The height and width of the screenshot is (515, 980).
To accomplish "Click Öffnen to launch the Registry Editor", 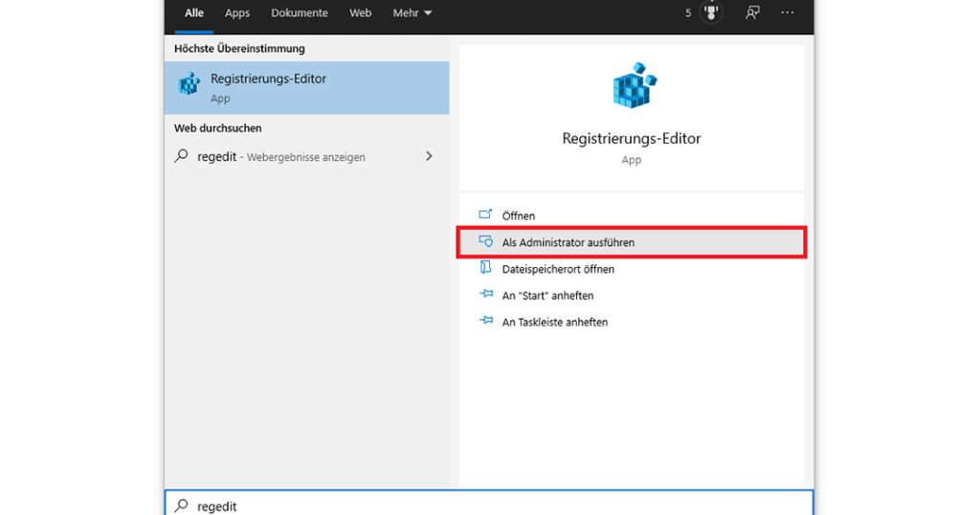I will pos(519,216).
